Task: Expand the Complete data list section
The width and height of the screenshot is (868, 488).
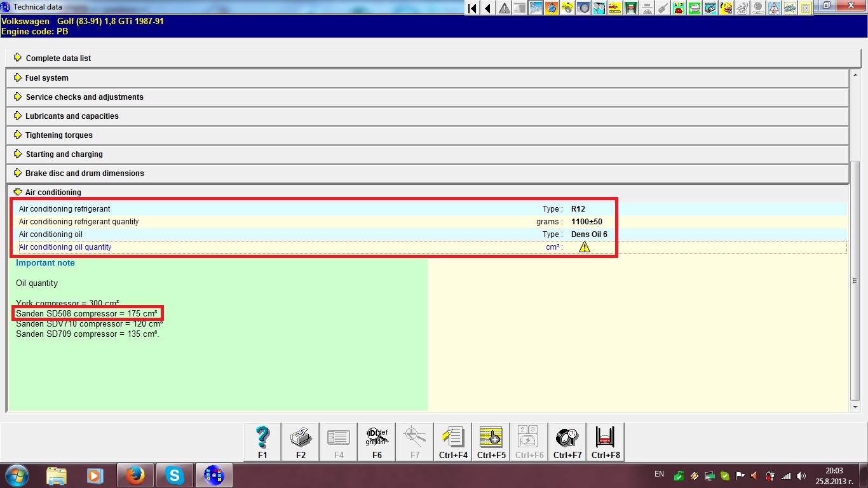Action: pos(58,58)
